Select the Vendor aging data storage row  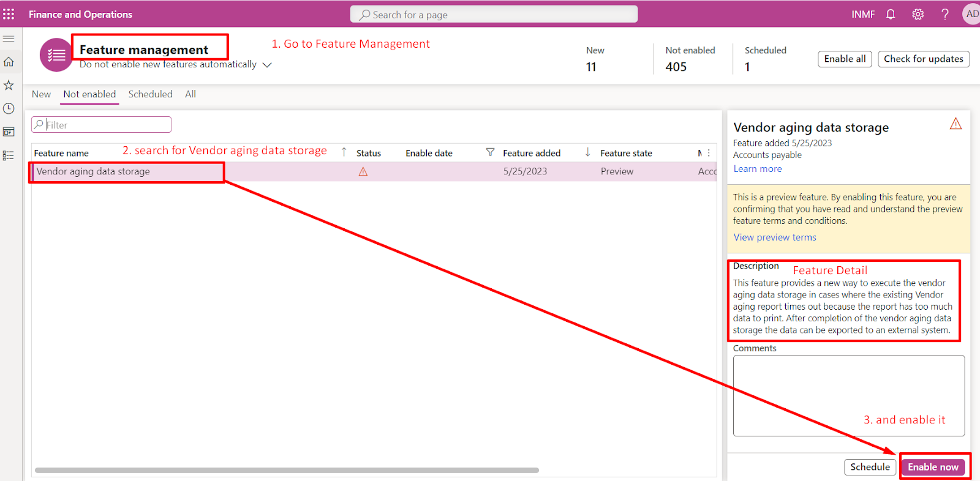(x=374, y=171)
